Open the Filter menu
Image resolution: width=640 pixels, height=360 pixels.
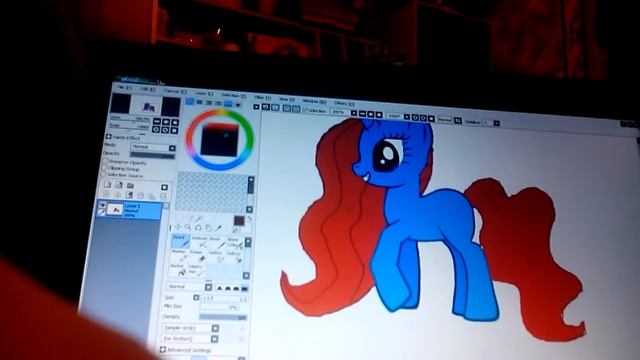click(x=262, y=97)
